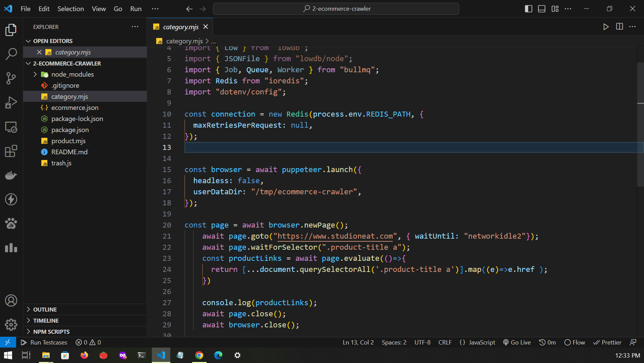This screenshot has width=644, height=363.
Task: Open the Accounts menu icon
Action: [x=11, y=300]
